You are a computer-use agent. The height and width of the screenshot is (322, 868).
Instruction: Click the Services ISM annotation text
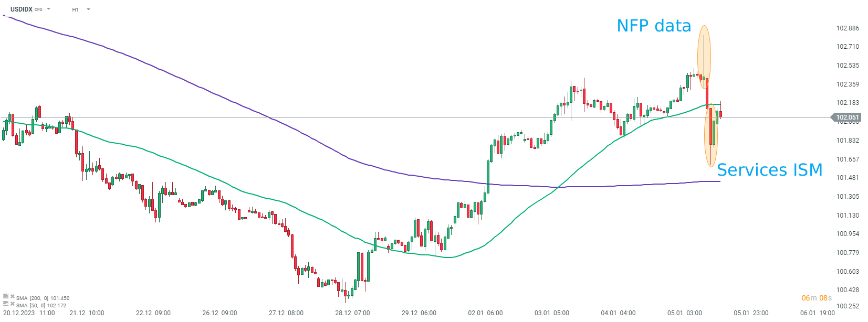click(769, 170)
